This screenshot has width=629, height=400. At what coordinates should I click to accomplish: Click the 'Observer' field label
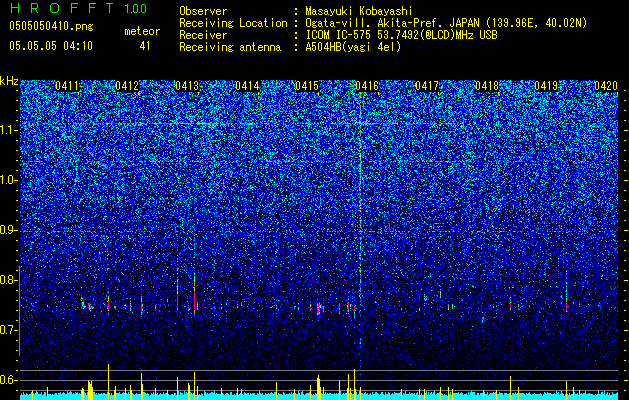(x=203, y=11)
